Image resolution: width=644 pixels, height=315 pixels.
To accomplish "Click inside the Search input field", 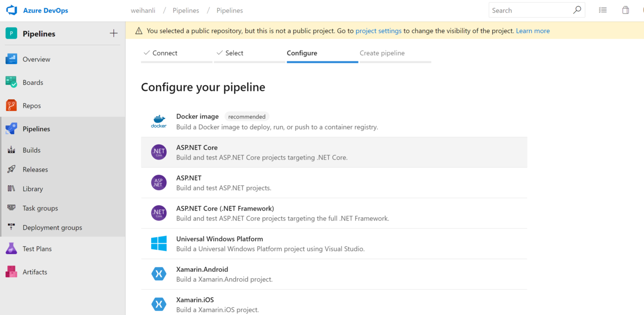I will tap(530, 10).
